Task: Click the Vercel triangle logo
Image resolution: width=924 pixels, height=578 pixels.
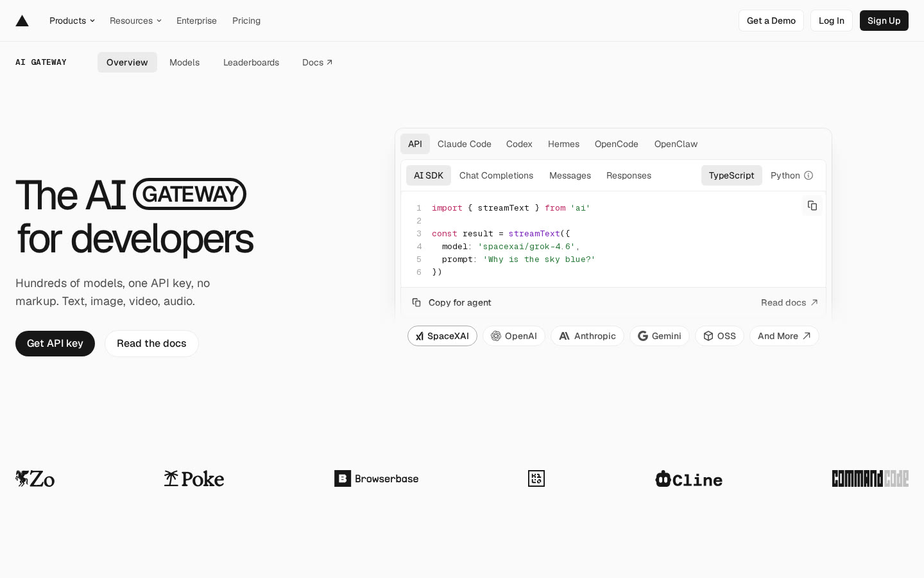Action: [22, 21]
